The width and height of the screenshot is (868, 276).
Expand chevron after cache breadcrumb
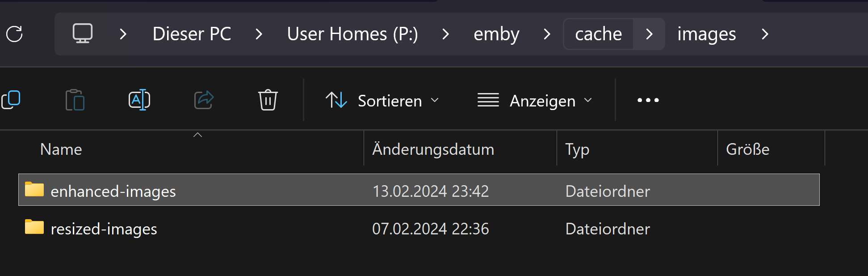click(x=650, y=34)
